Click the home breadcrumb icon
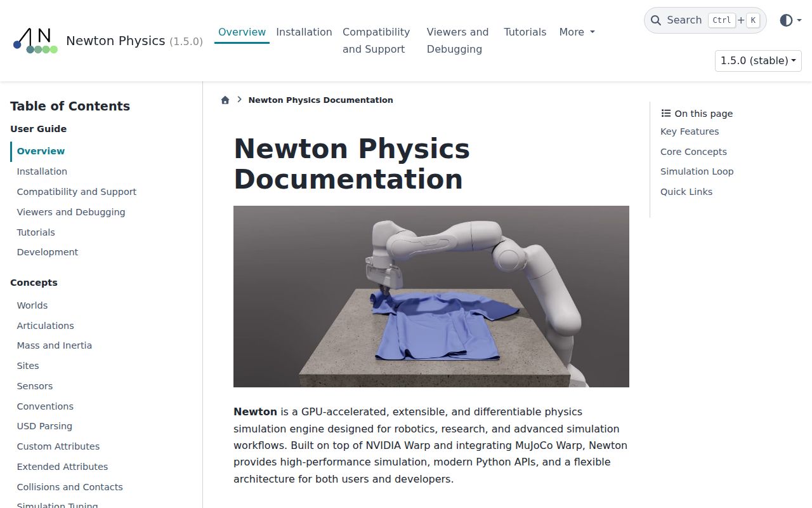Image resolution: width=812 pixels, height=508 pixels. 225,100
